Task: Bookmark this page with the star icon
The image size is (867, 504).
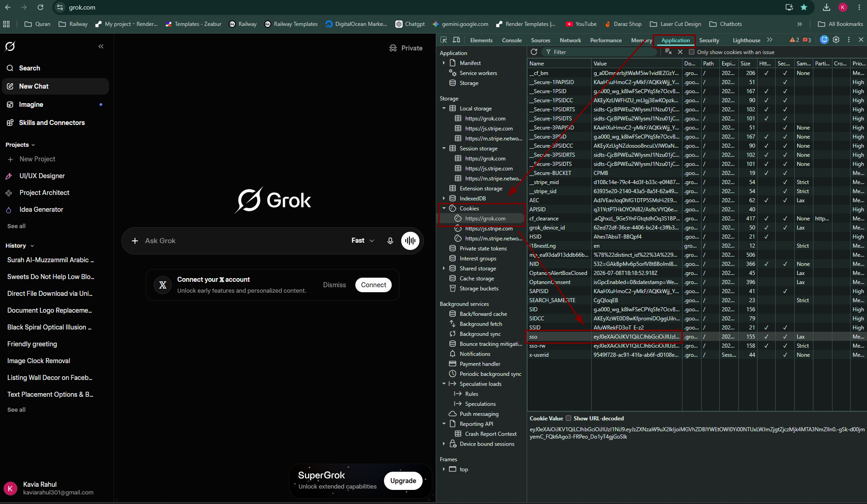Action: (x=804, y=7)
